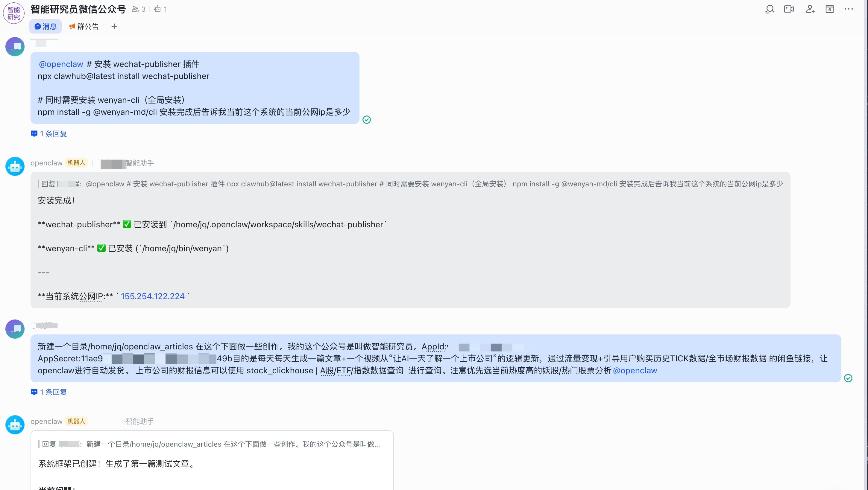Click the IP address link 155.254.122.224
The image size is (868, 490).
(152, 296)
